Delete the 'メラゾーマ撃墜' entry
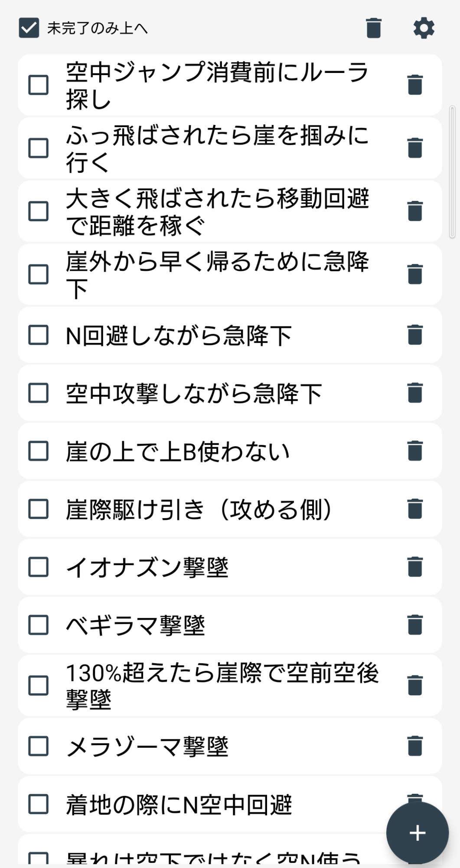This screenshot has height=868, width=460. pyautogui.click(x=415, y=746)
